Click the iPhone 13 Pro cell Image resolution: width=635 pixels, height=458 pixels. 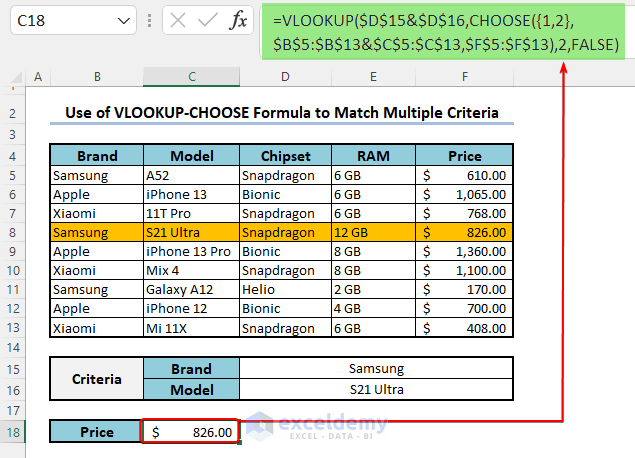192,251
